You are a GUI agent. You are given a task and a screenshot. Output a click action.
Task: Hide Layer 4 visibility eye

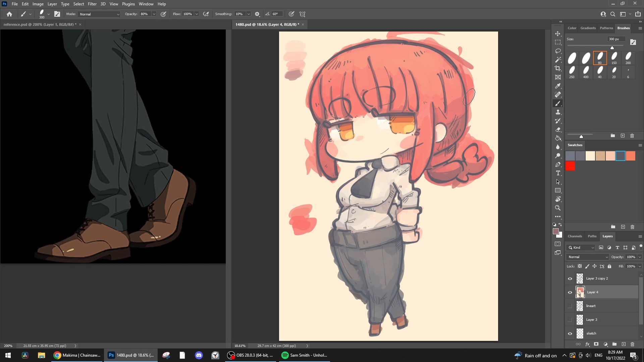pos(570,292)
